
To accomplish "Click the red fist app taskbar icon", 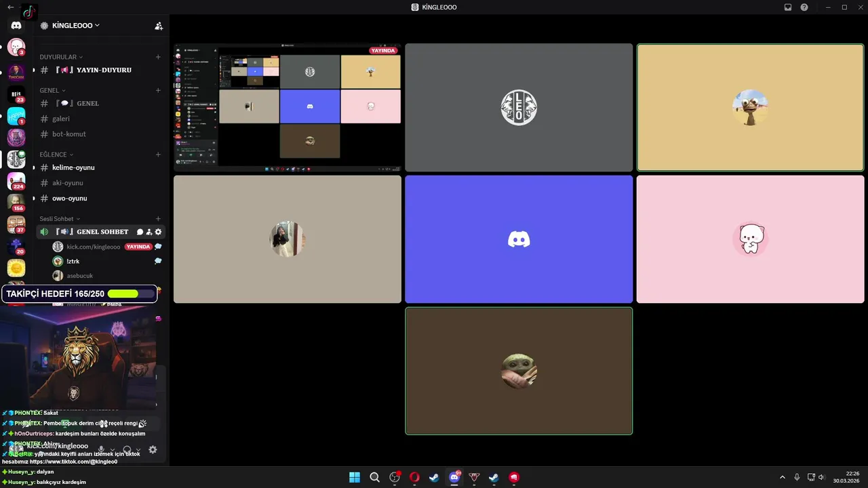I will (x=514, y=477).
